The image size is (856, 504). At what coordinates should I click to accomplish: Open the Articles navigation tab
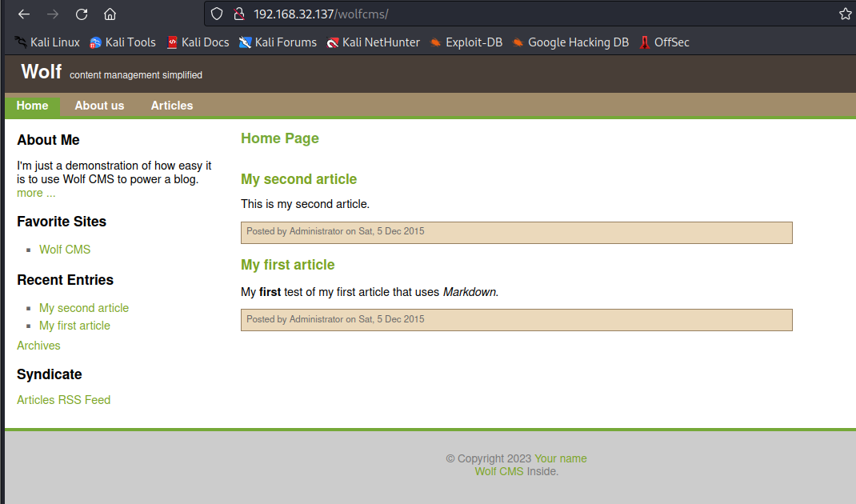[x=172, y=106]
